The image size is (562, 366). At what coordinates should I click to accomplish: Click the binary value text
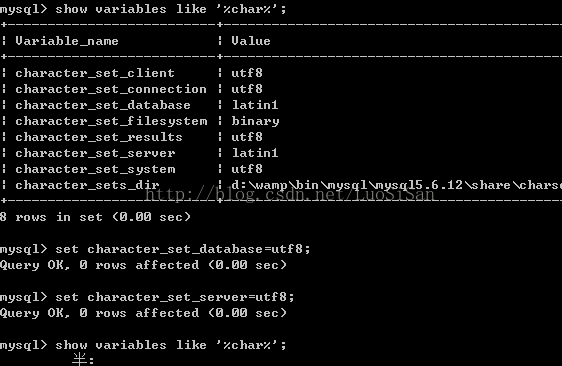255,121
